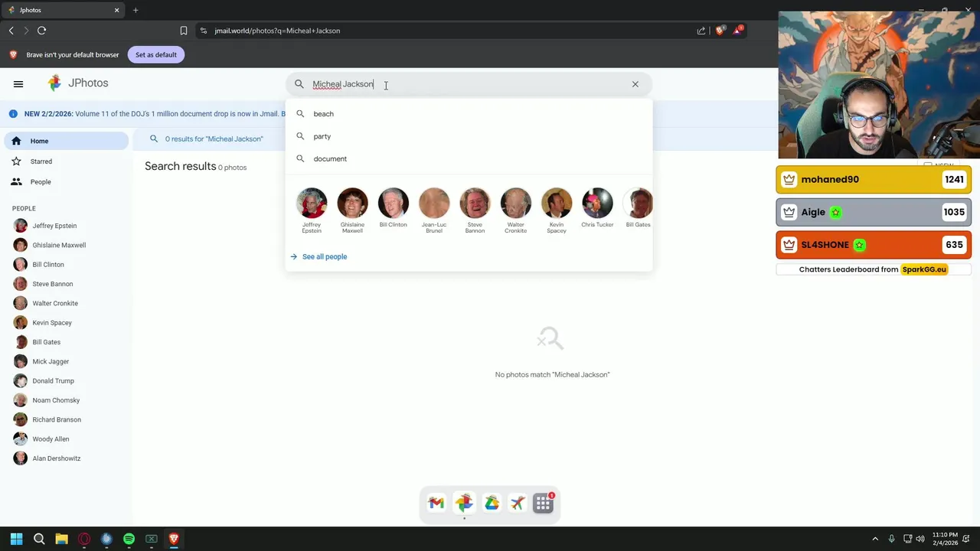Click the 'No photos match' message text
980x551 pixels.
(x=552, y=374)
